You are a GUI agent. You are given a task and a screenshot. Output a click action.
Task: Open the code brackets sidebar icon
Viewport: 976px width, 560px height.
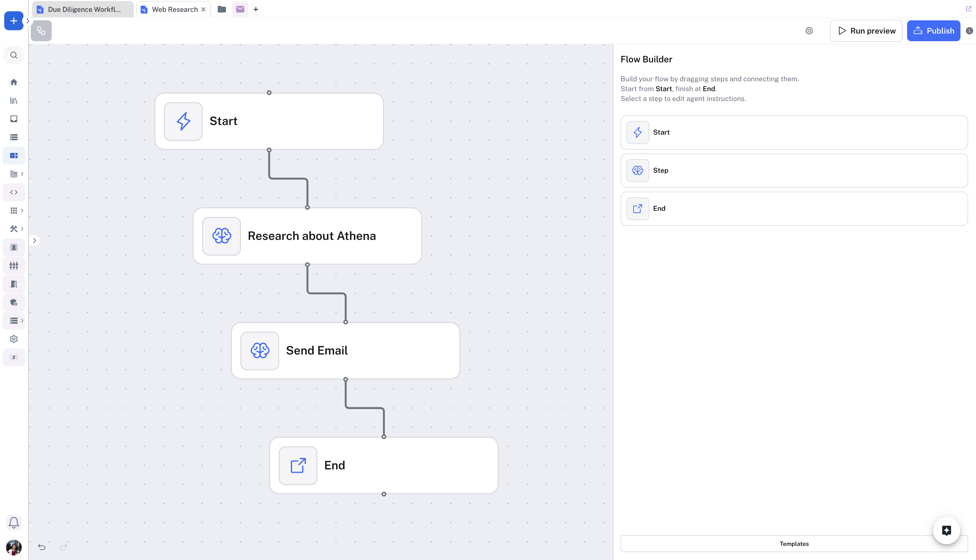14,192
